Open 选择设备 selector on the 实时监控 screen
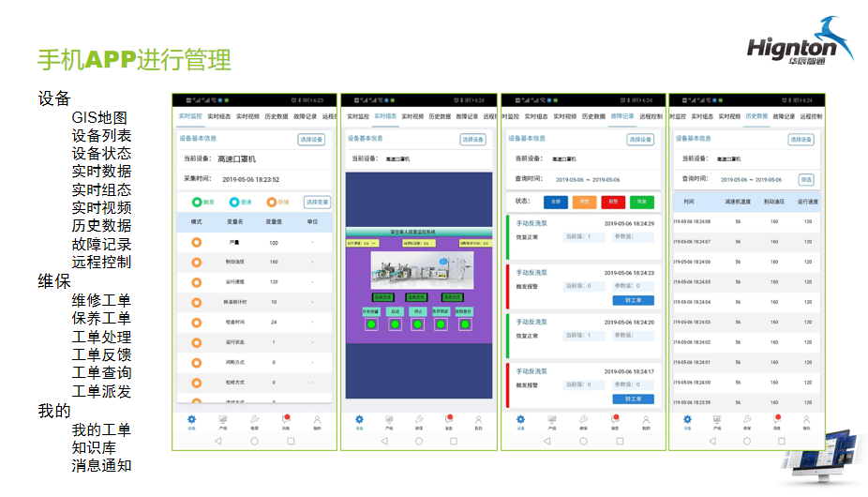The width and height of the screenshot is (868, 497). (x=311, y=140)
